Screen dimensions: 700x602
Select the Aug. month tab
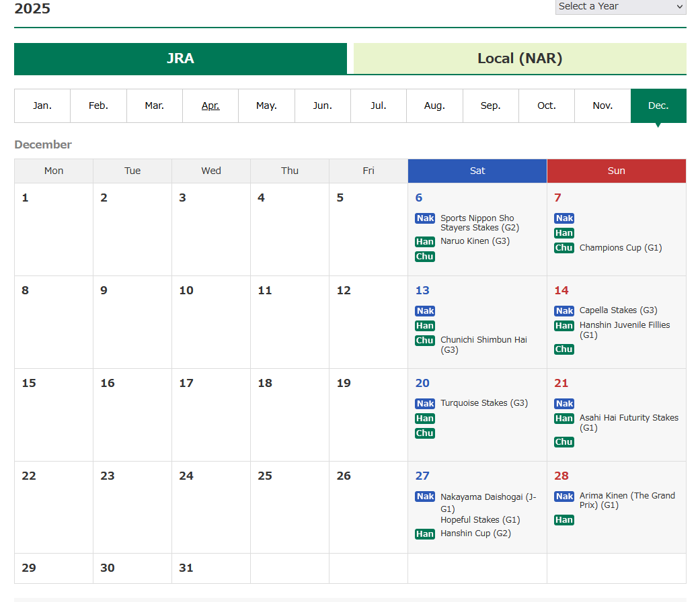434,105
